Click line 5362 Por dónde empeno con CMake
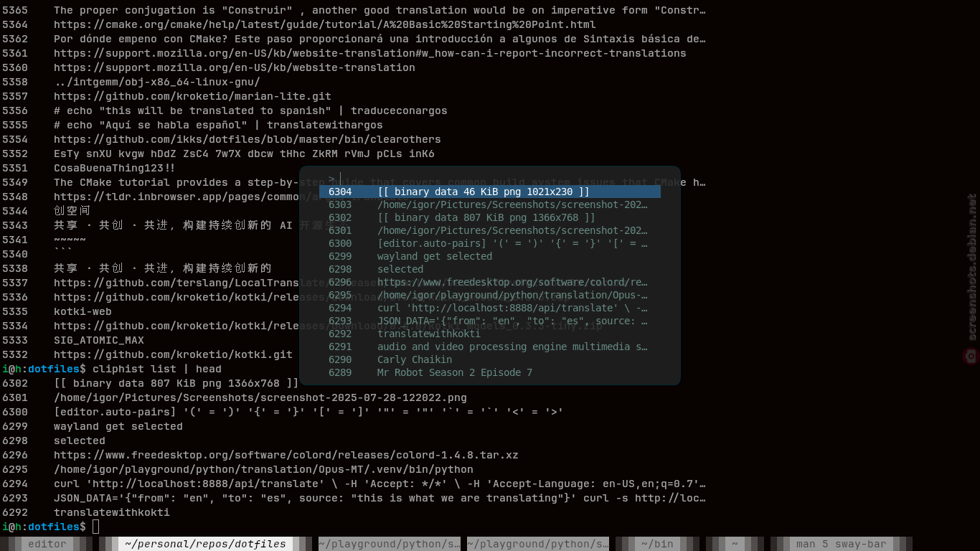The height and width of the screenshot is (551, 980). point(380,39)
